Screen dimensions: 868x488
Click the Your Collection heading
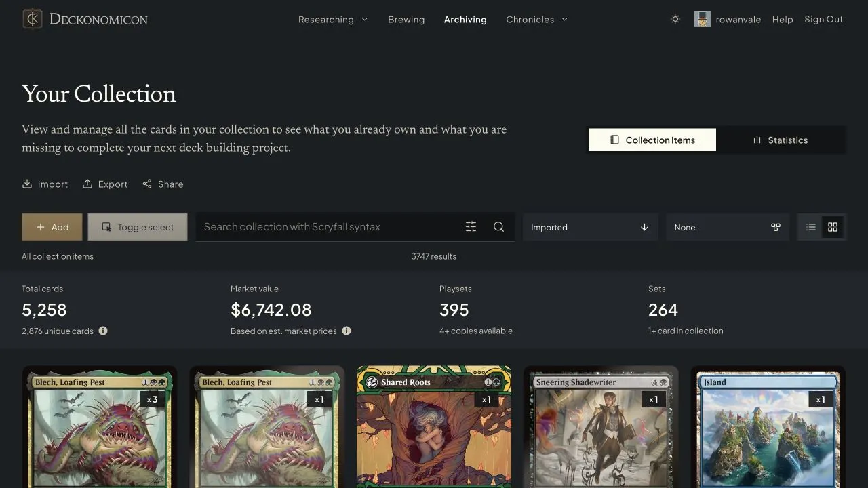click(x=99, y=94)
